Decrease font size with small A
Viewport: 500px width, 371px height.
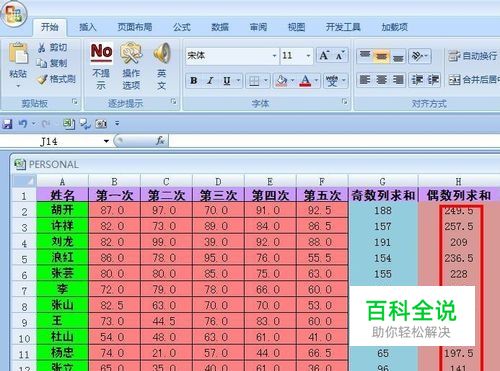click(x=340, y=55)
